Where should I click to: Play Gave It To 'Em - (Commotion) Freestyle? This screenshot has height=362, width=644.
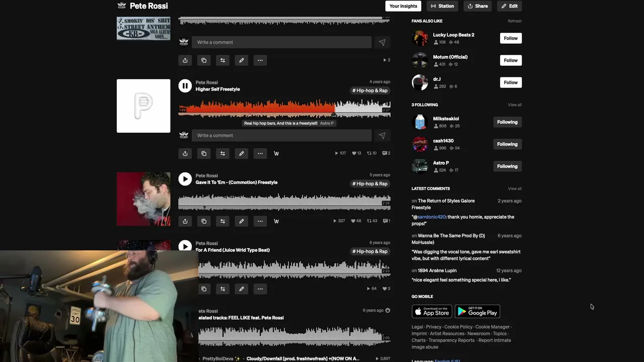click(x=185, y=179)
